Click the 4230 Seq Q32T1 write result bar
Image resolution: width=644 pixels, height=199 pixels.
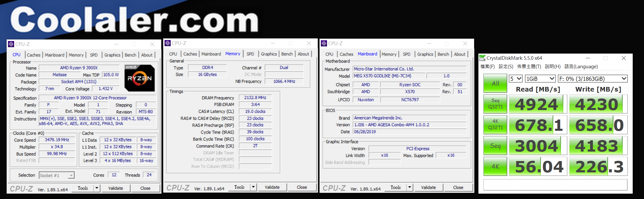(x=598, y=104)
